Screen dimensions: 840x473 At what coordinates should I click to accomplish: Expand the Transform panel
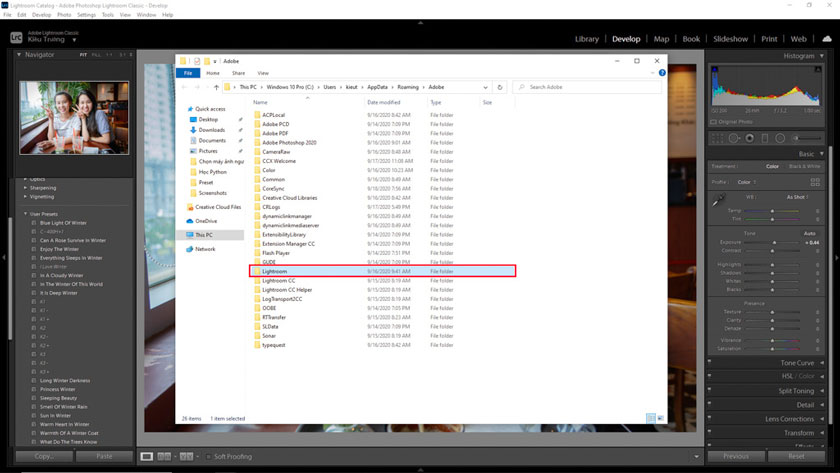(x=822, y=433)
